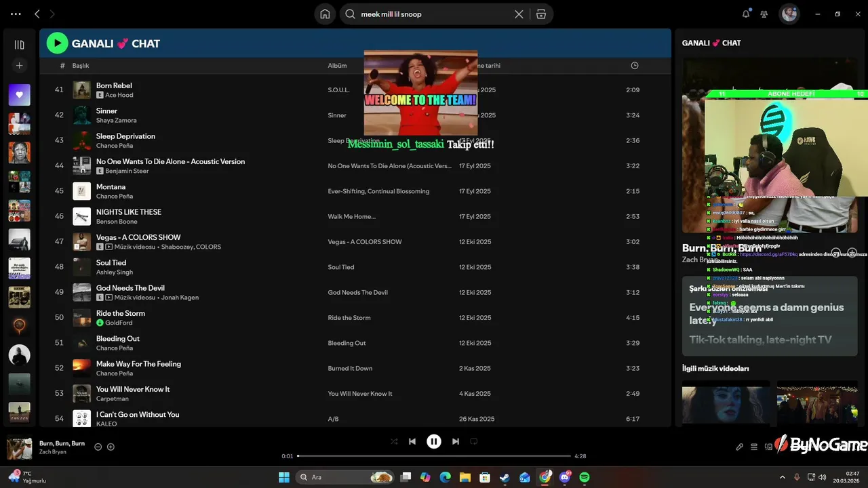Clear the search text with the X

click(x=519, y=14)
